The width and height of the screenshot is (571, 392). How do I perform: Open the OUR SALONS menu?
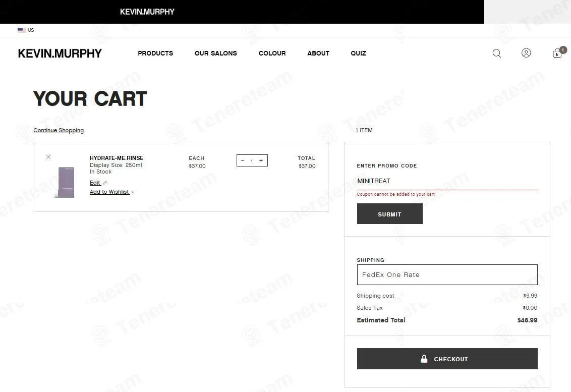pyautogui.click(x=215, y=53)
